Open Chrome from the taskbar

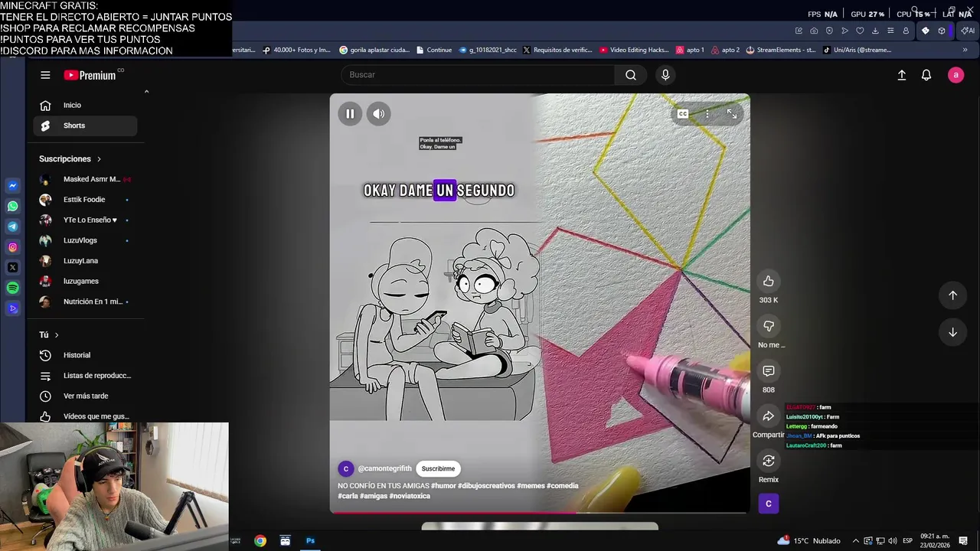[260, 541]
